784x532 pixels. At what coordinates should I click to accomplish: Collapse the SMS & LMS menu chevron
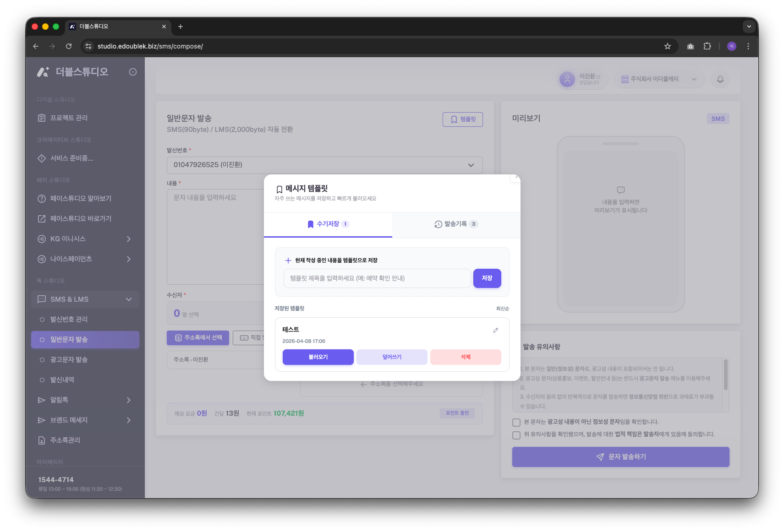tap(129, 299)
